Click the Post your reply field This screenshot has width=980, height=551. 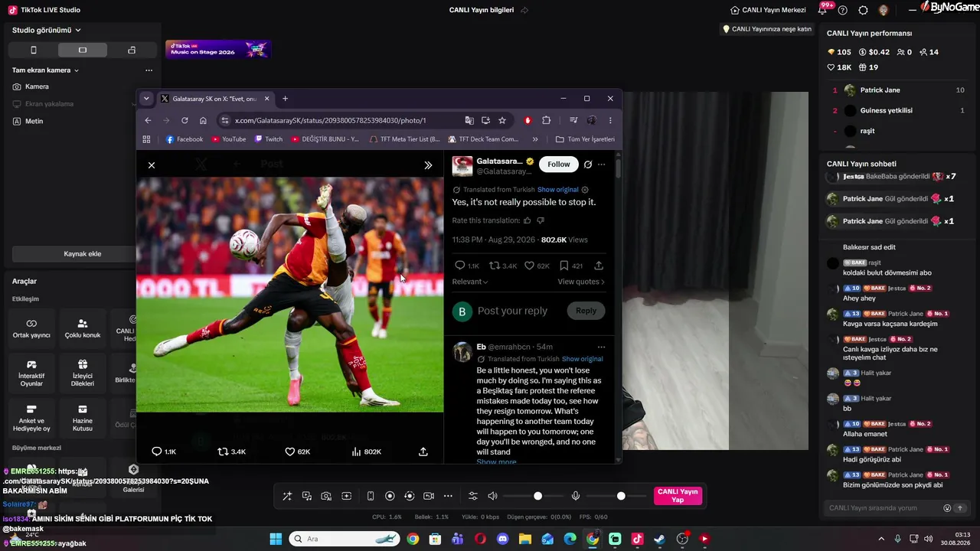(512, 311)
